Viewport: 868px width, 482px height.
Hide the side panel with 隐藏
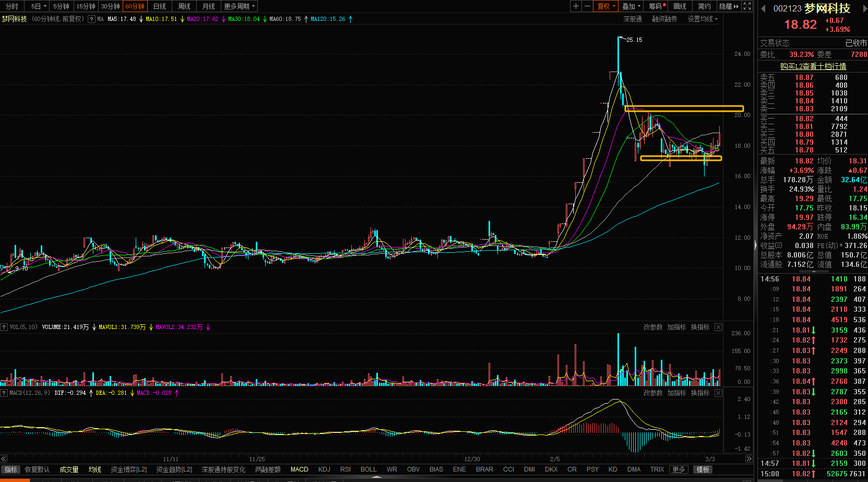(x=728, y=6)
